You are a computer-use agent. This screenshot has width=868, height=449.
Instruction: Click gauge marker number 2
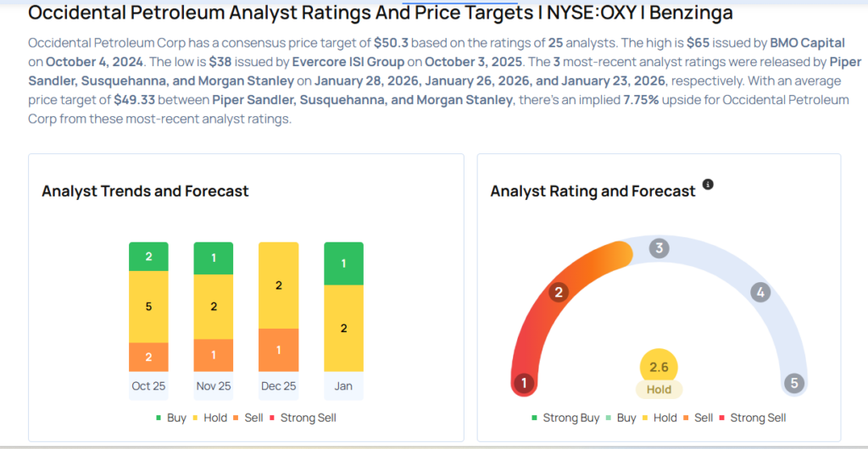tap(558, 293)
